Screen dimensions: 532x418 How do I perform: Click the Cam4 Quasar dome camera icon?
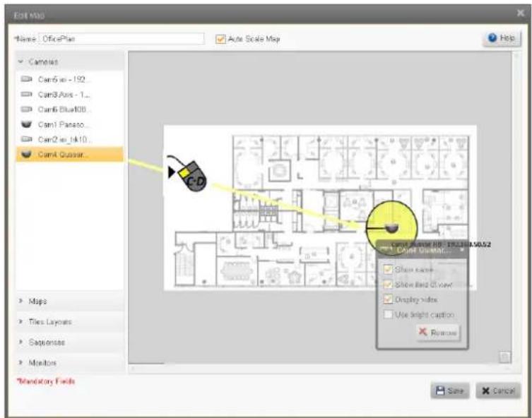pos(26,154)
